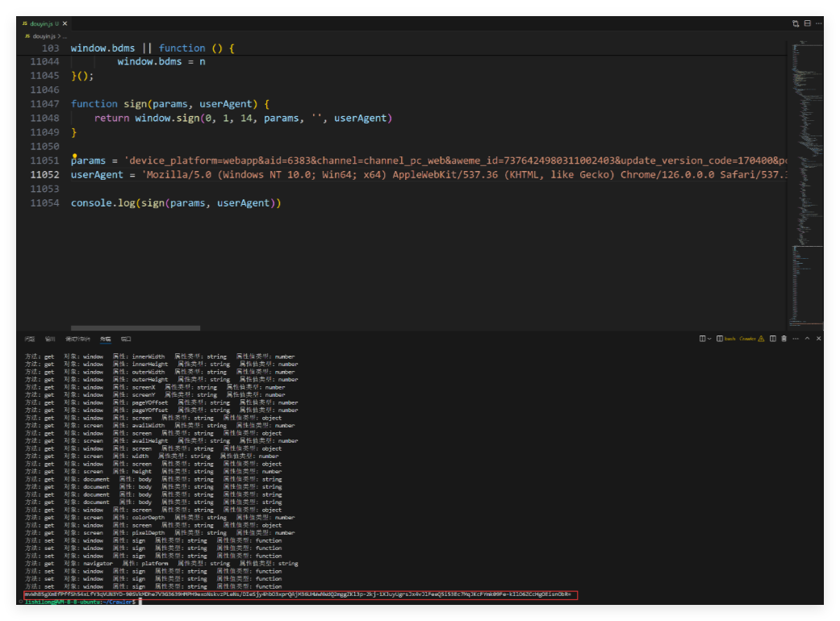Click the new terminal split icon in the panel toolbar
The width and height of the screenshot is (840, 621).
(x=702, y=339)
